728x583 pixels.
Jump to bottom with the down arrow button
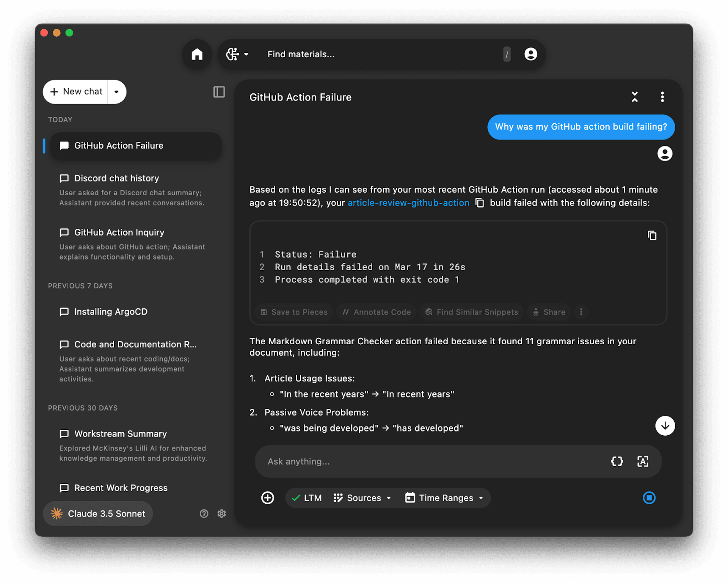click(x=665, y=426)
